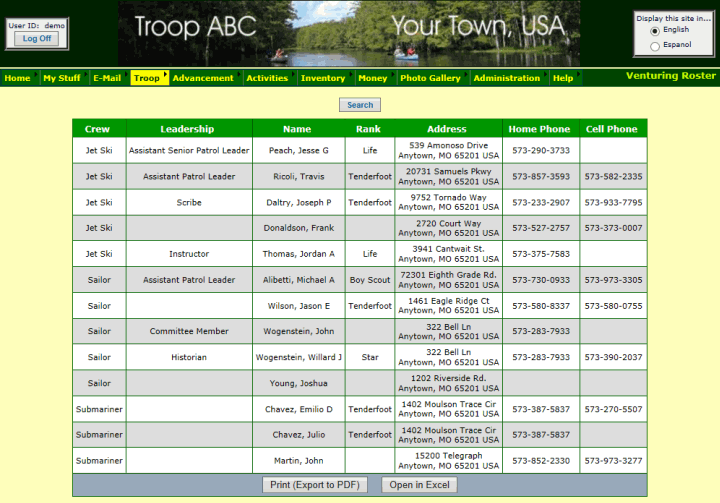
Task: Select the name Daltry, Joseph P
Action: pos(299,202)
